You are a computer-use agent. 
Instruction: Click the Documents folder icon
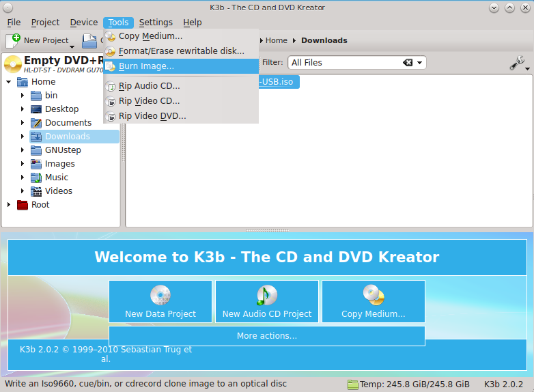36,123
